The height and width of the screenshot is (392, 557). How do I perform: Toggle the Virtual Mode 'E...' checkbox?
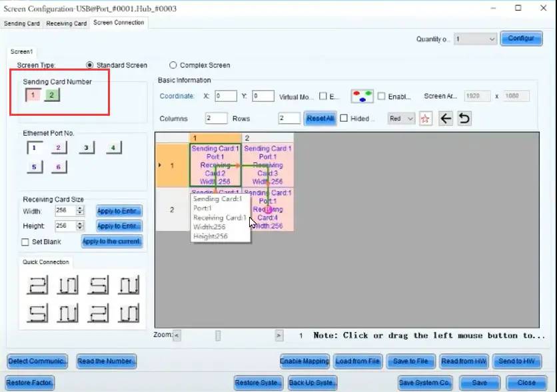coord(323,96)
